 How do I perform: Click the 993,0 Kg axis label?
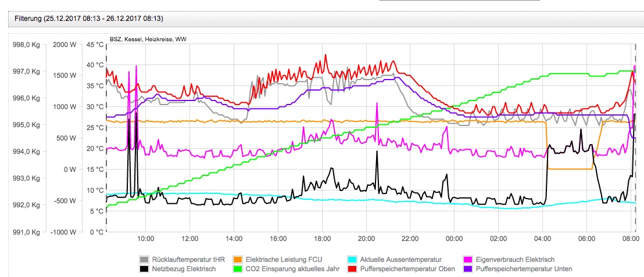pos(27,178)
